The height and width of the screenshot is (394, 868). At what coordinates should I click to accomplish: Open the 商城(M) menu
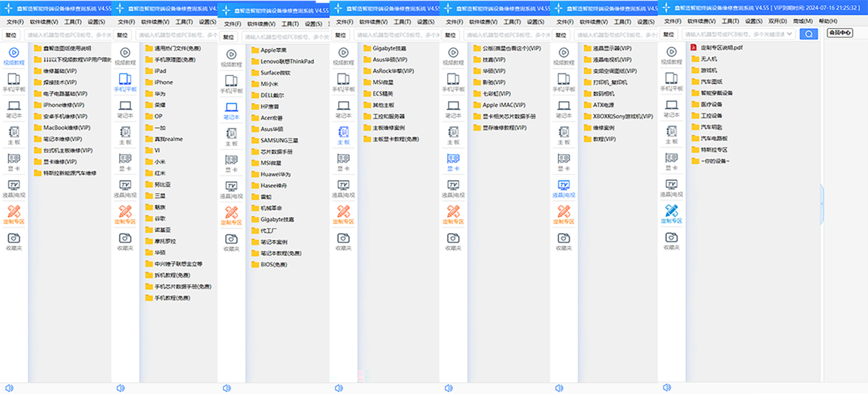[803, 21]
